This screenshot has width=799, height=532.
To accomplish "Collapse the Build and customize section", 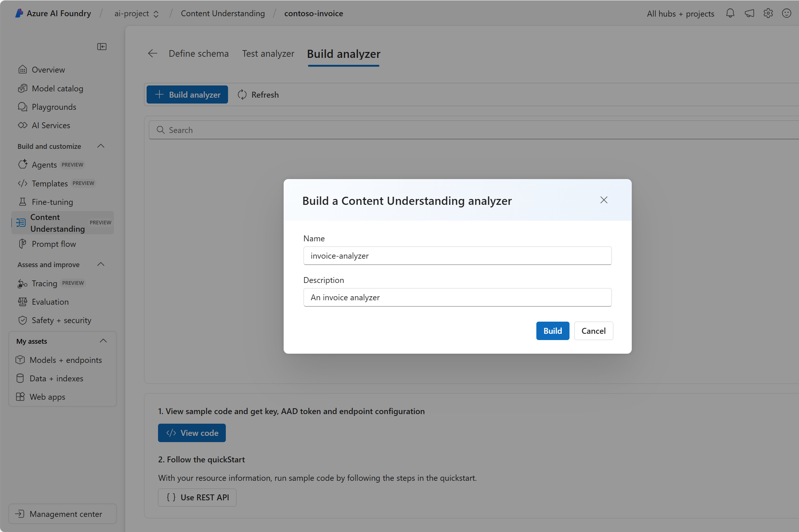I will (101, 146).
